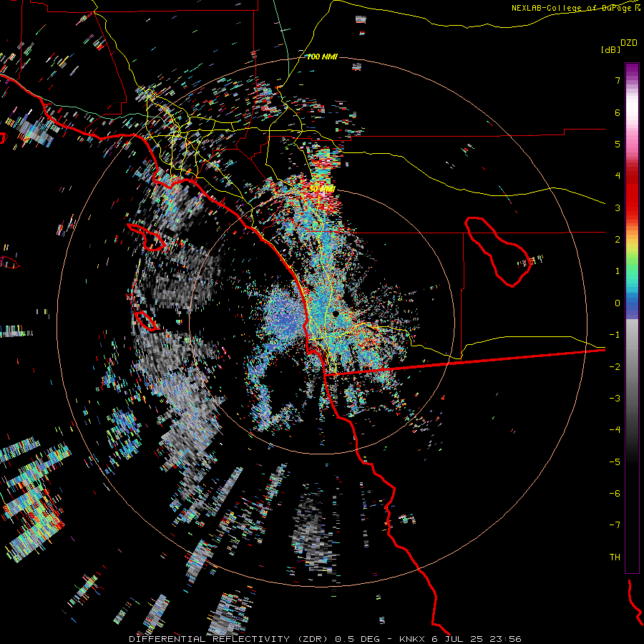The image size is (644, 644).
Task: Click the [dB] unit label
Action: [610, 49]
